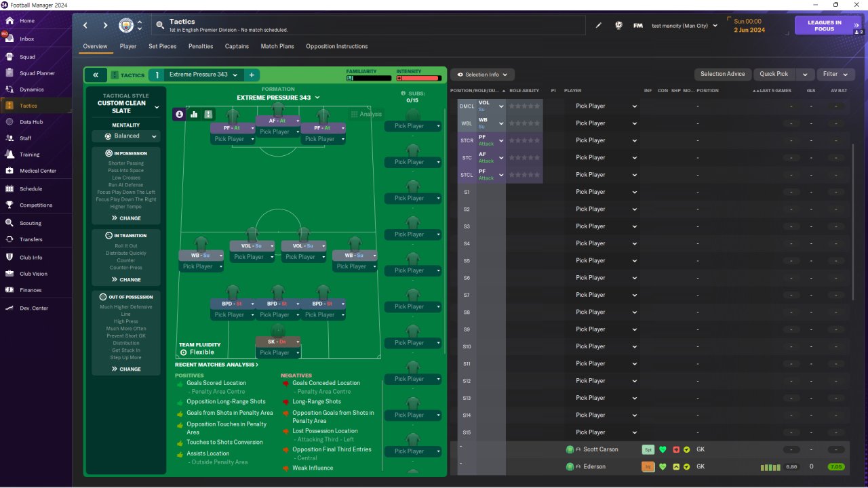
Task: Open the Extreme Pressure 343 tactic dropdown
Action: coord(204,75)
